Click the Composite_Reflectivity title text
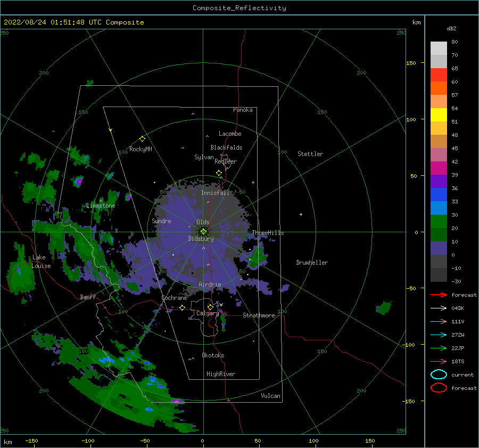This screenshot has height=448, width=479. click(240, 8)
